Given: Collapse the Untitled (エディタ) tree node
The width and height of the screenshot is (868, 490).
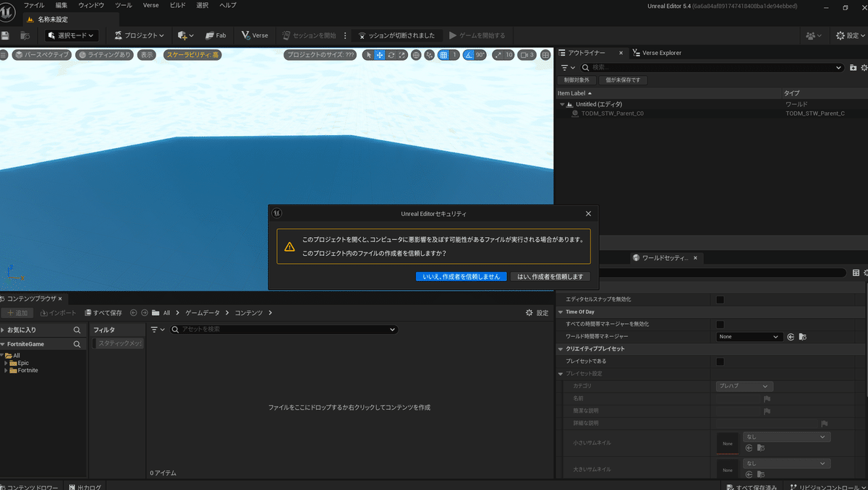Looking at the screenshot, I should (x=562, y=104).
